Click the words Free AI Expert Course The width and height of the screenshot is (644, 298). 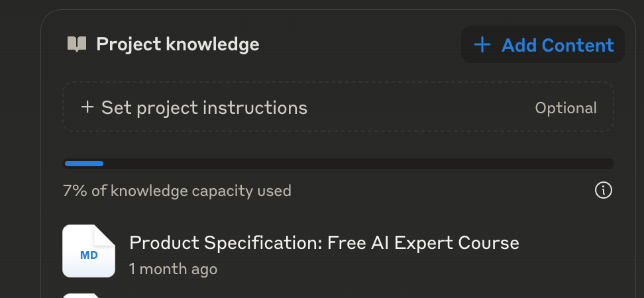pos(424,243)
